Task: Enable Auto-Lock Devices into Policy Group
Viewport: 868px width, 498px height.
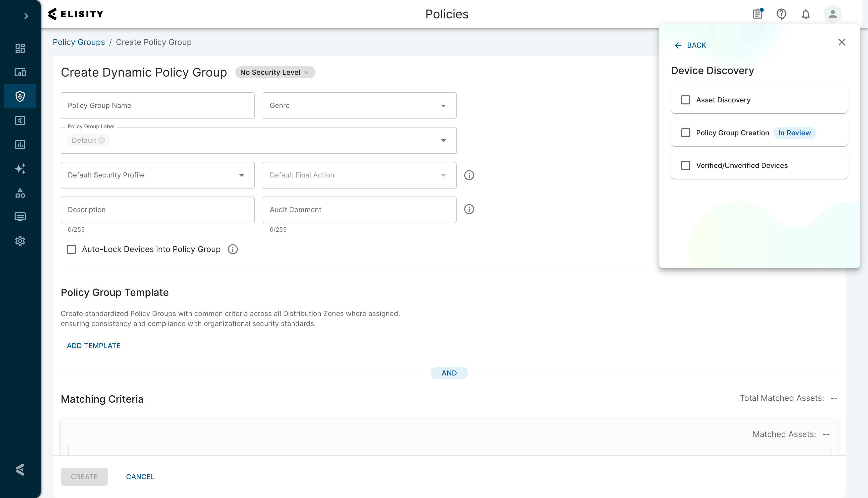Action: [x=71, y=249]
